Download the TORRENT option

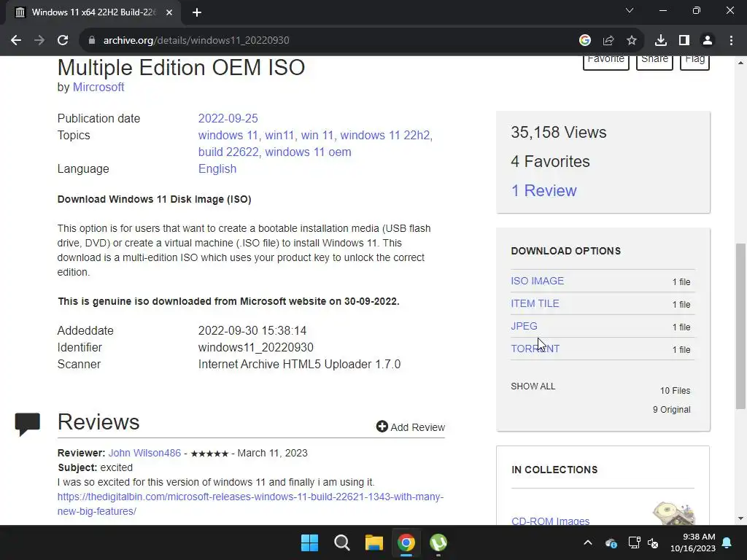click(x=535, y=349)
